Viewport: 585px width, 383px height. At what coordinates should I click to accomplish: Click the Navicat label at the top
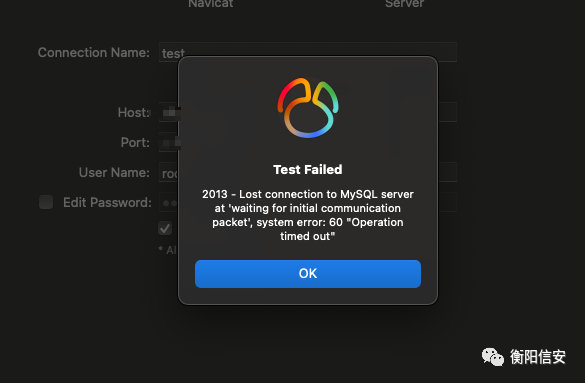211,4
